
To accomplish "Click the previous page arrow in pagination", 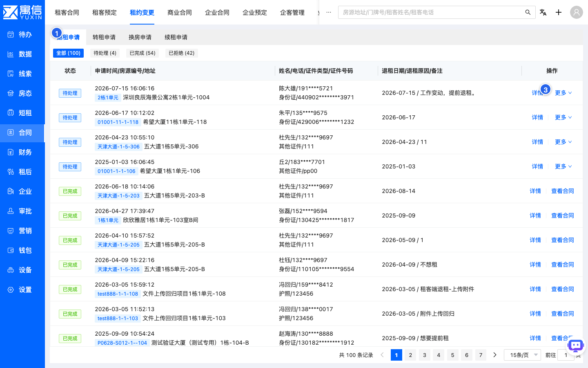I will [382, 355].
